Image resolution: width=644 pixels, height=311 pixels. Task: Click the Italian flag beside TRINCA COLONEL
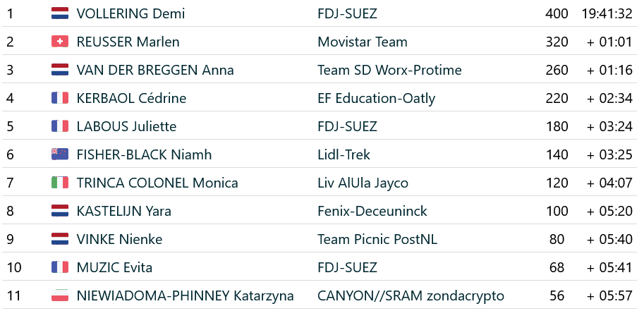click(x=60, y=183)
